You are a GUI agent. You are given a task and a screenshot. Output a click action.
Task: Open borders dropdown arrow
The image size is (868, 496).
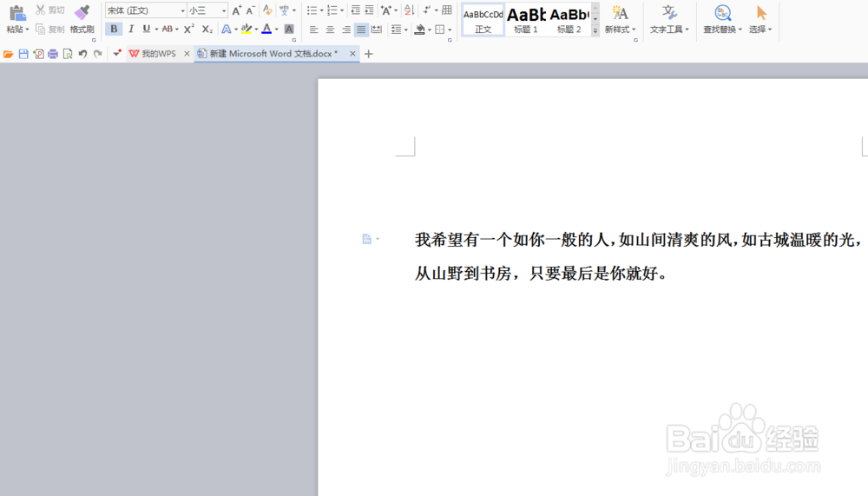(x=450, y=30)
